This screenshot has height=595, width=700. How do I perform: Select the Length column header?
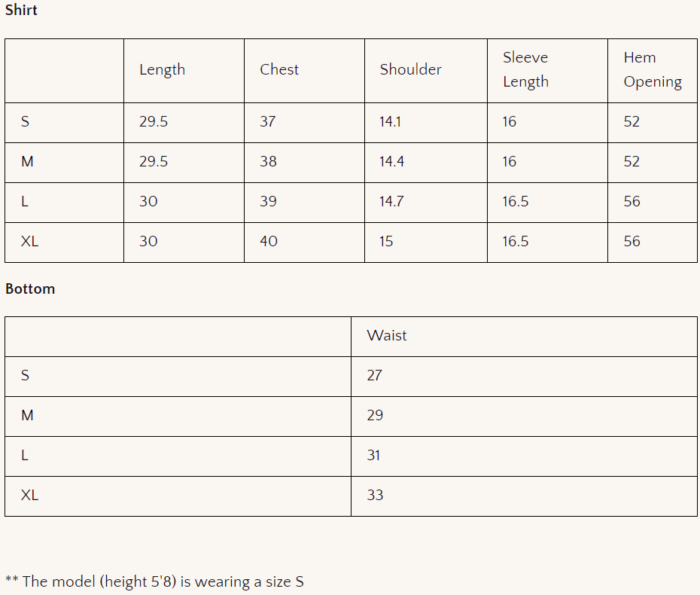pyautogui.click(x=162, y=69)
